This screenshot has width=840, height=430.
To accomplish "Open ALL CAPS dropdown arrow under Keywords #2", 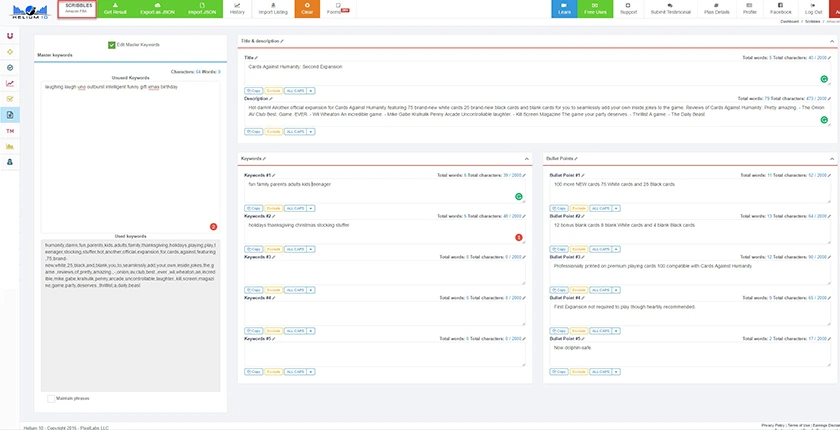I will click(311, 249).
